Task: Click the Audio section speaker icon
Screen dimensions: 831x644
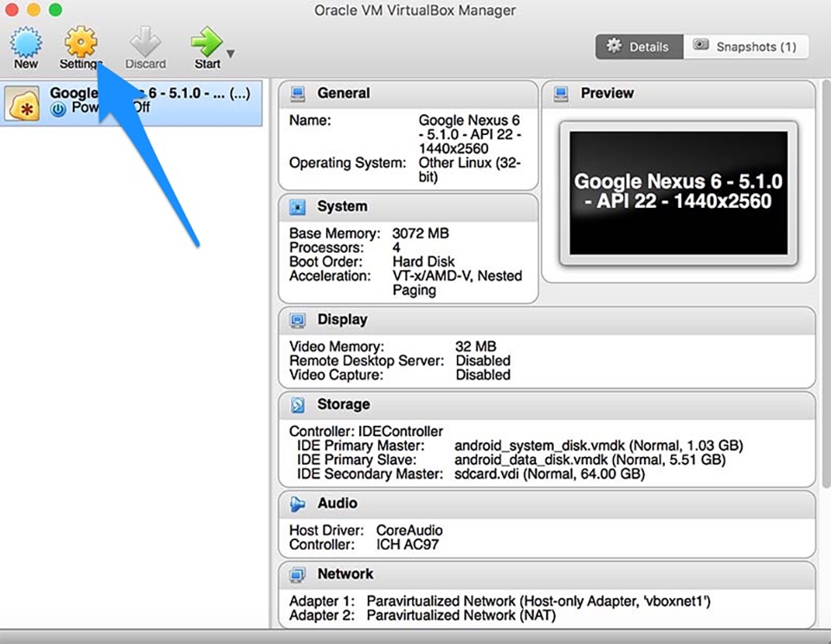Action: (297, 504)
